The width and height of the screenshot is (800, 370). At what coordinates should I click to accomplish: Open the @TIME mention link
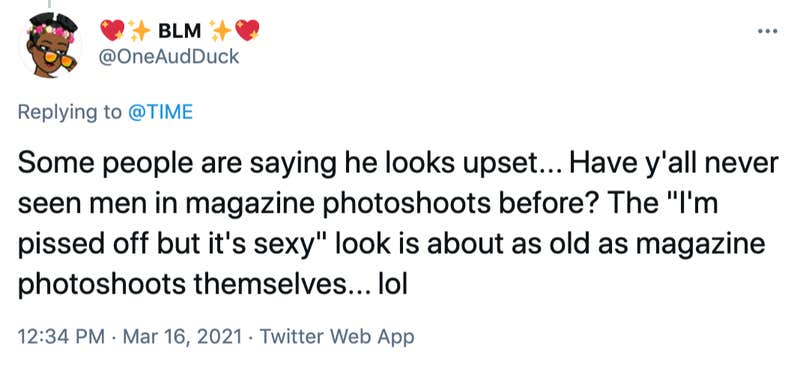[x=160, y=112]
